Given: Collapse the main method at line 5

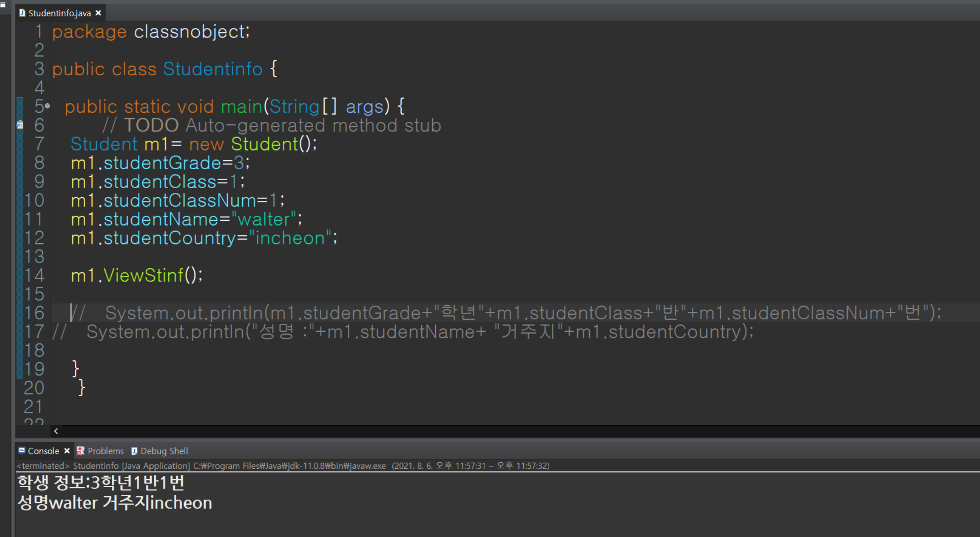Looking at the screenshot, I should tap(47, 106).
